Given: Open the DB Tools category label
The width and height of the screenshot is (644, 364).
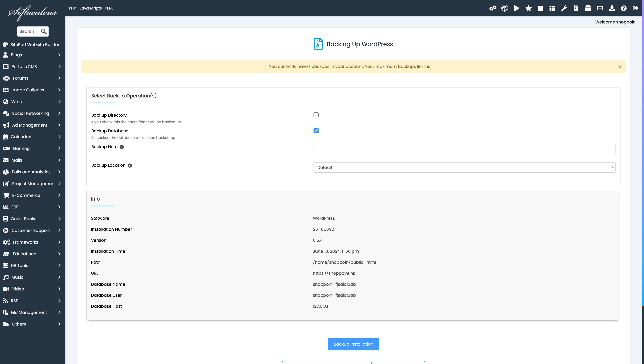Looking at the screenshot, I should click(x=19, y=265).
